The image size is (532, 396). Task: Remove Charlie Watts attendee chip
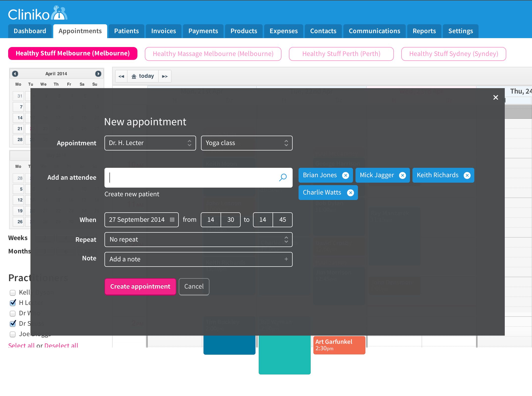click(x=350, y=193)
